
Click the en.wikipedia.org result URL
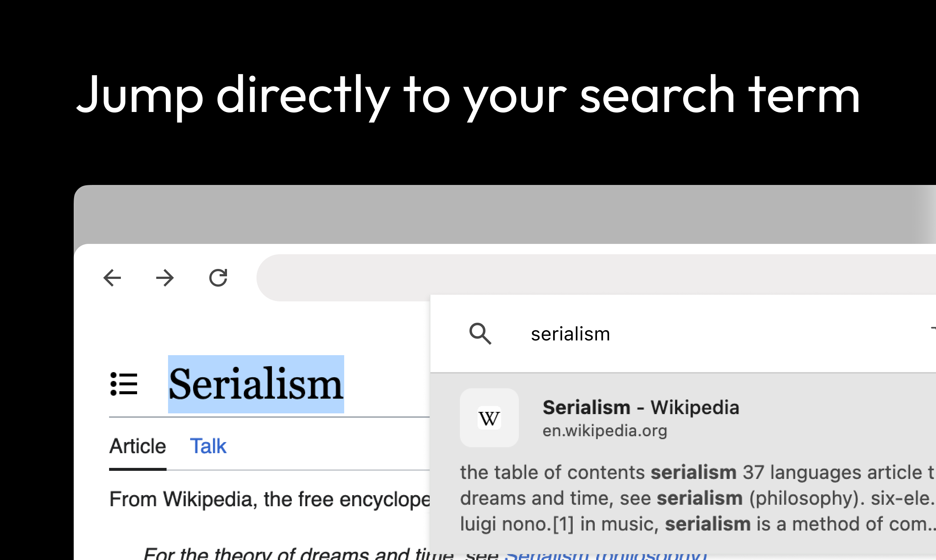click(x=605, y=431)
